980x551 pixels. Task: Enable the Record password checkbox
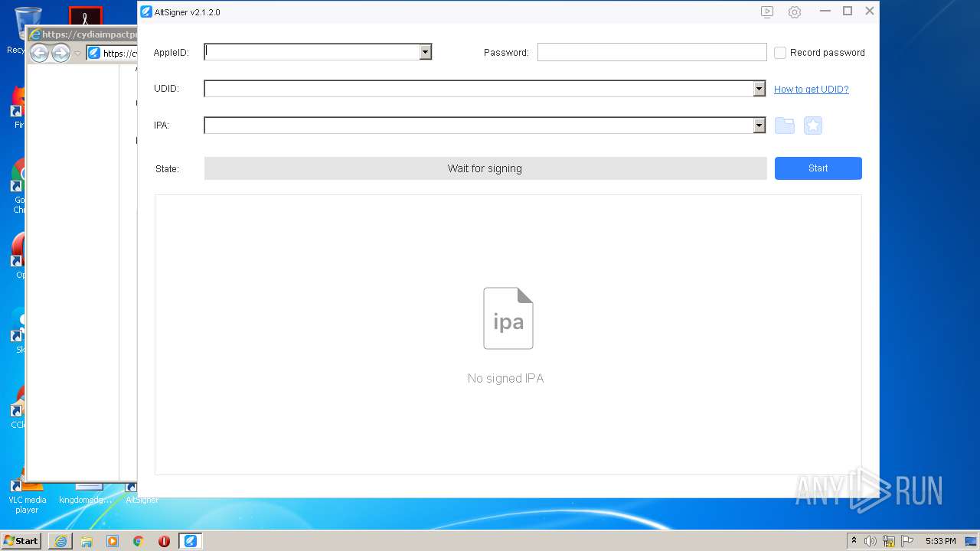[x=780, y=53]
